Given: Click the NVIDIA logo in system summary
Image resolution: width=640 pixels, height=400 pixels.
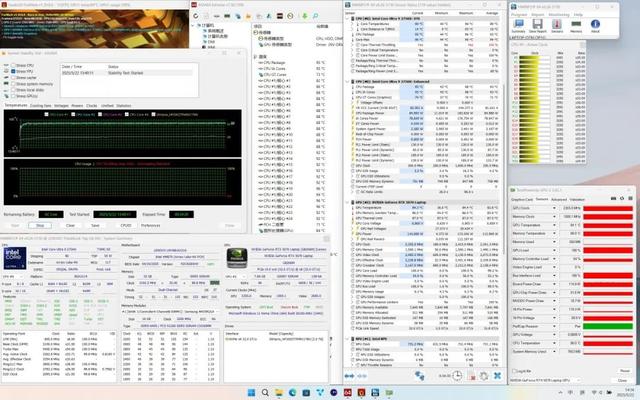Looking at the screenshot, I should (x=237, y=258).
